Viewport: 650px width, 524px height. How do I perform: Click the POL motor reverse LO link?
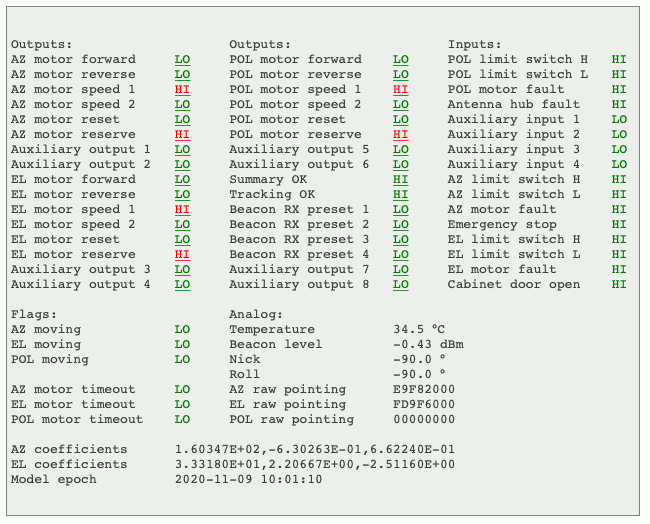coord(400,75)
